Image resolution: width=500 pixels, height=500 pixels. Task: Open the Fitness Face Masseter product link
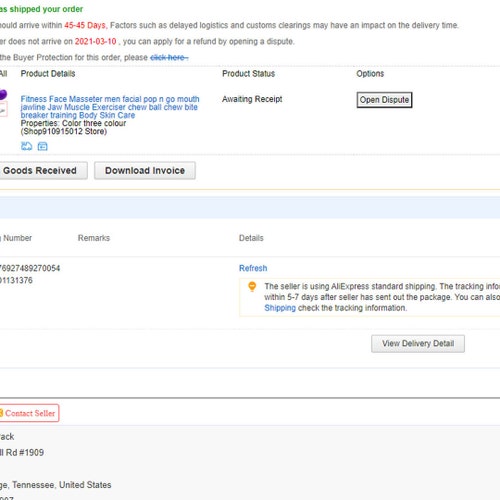110,107
